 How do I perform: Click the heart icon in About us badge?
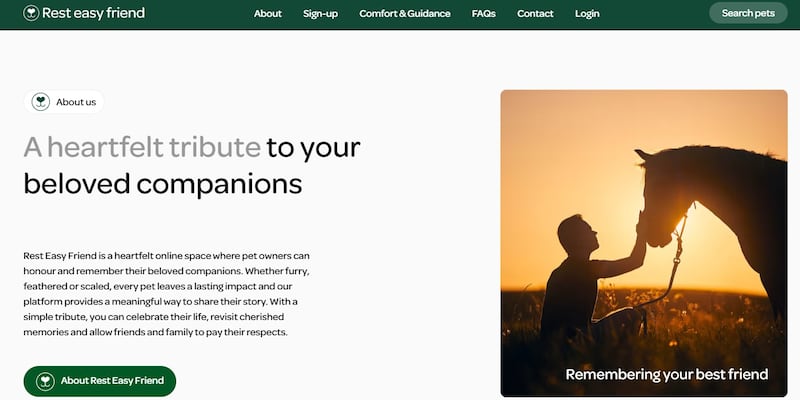41,102
